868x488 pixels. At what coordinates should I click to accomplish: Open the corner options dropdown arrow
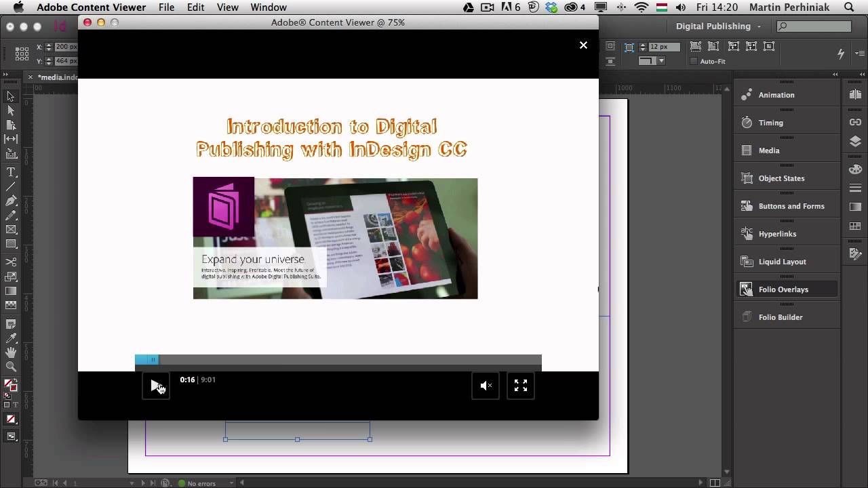point(661,61)
